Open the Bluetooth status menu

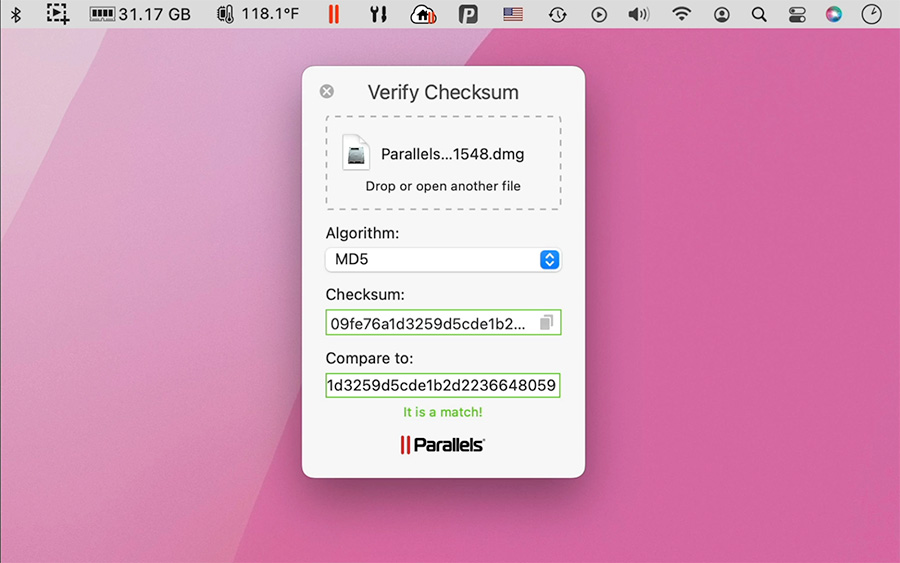click(x=16, y=14)
